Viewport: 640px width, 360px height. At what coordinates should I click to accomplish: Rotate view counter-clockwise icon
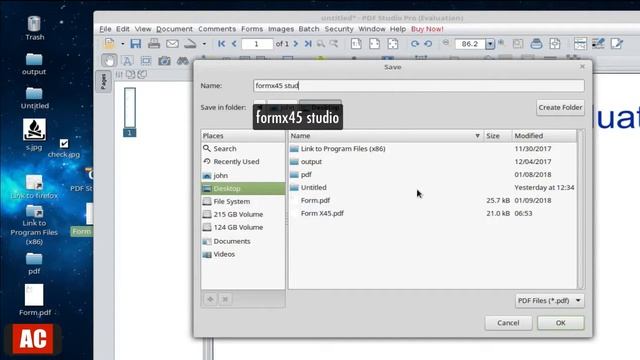point(428,44)
